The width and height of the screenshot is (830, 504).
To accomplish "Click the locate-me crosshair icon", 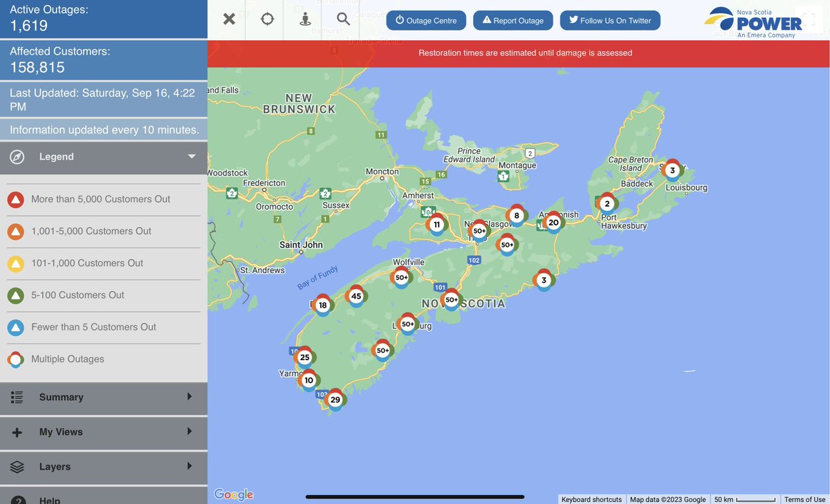I will 268,19.
